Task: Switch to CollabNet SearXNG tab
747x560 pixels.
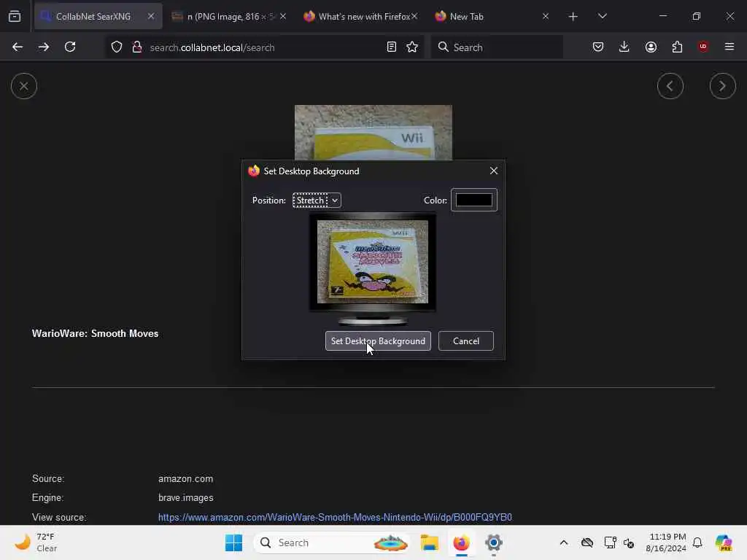Action: pyautogui.click(x=93, y=16)
